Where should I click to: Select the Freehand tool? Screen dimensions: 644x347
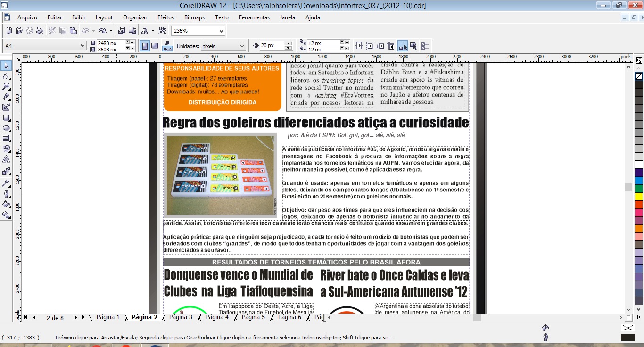point(6,97)
